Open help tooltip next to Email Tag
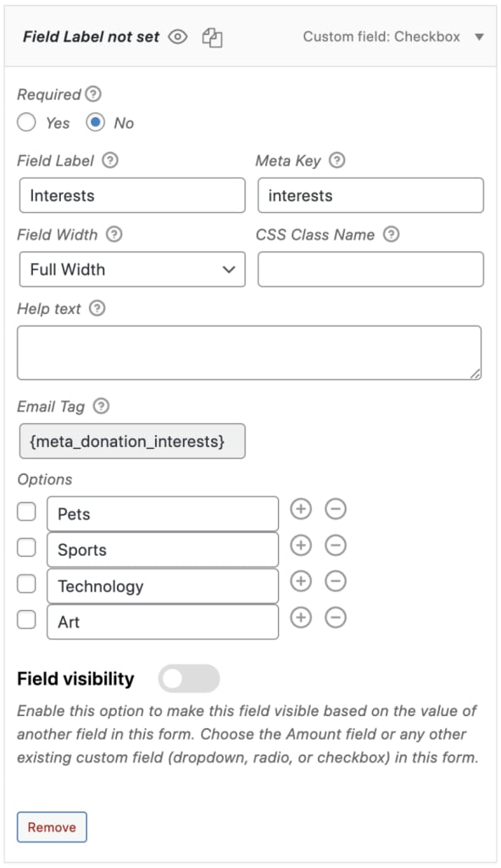The image size is (501, 868). pos(101,406)
